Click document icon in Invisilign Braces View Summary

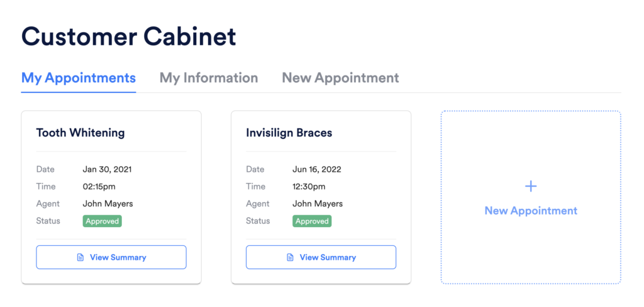[x=290, y=257]
